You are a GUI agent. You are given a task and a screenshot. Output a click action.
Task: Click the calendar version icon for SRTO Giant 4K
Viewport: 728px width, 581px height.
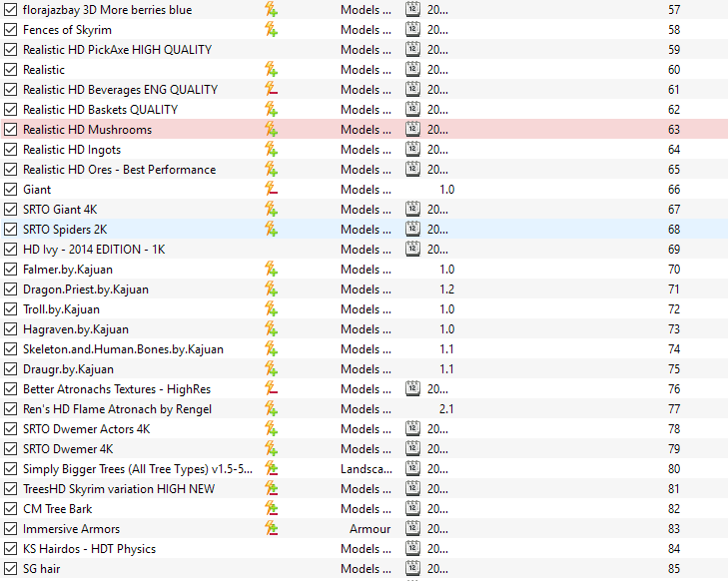413,210
